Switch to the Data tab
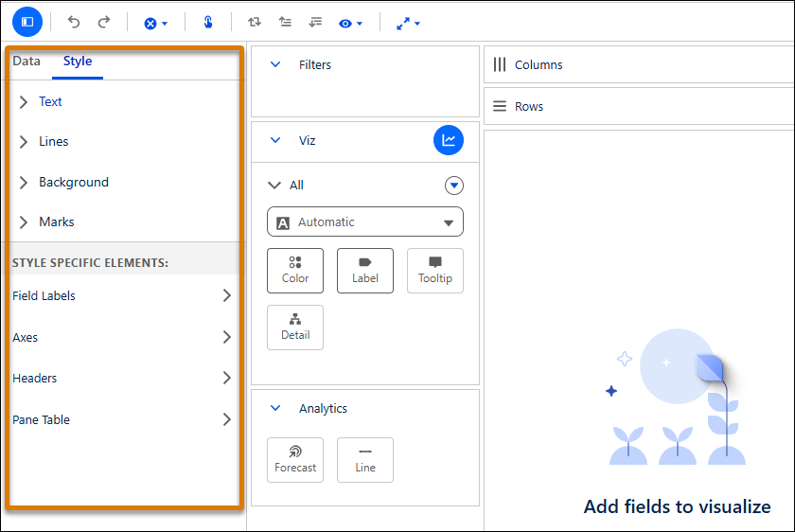 tap(26, 62)
